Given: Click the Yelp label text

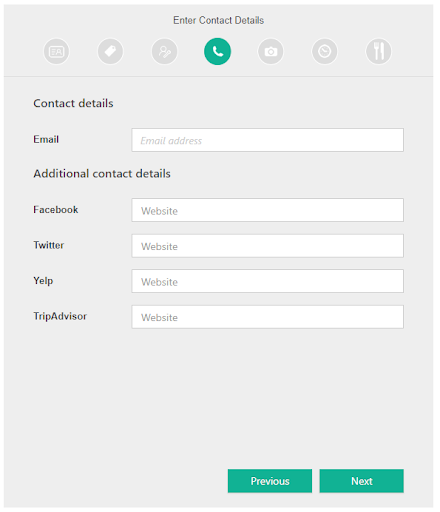Looking at the screenshot, I should click(43, 281).
